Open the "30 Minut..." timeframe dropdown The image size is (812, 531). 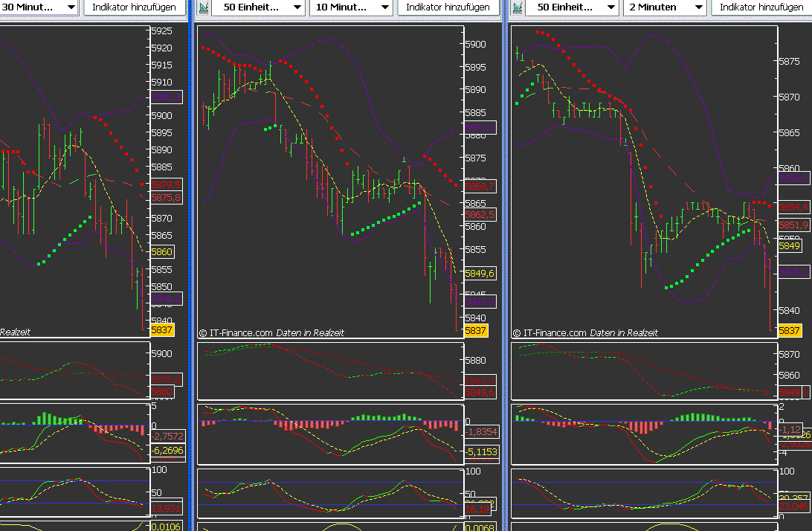39,7
